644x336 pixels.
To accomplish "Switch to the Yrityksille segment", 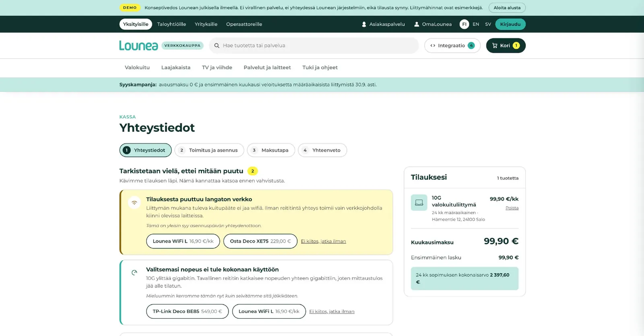I will tap(206, 24).
